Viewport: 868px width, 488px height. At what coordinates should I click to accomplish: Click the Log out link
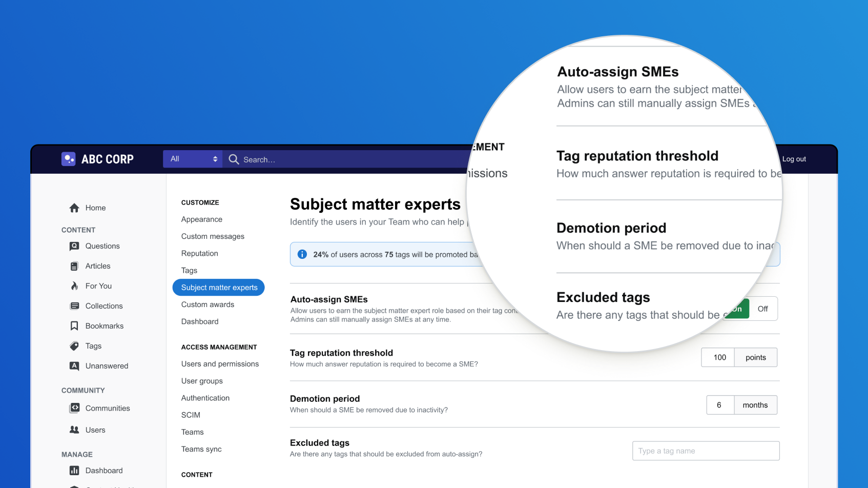[794, 159]
